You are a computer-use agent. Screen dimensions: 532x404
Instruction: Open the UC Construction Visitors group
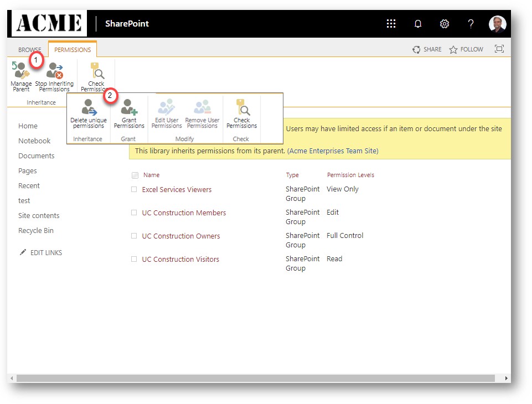(x=180, y=259)
